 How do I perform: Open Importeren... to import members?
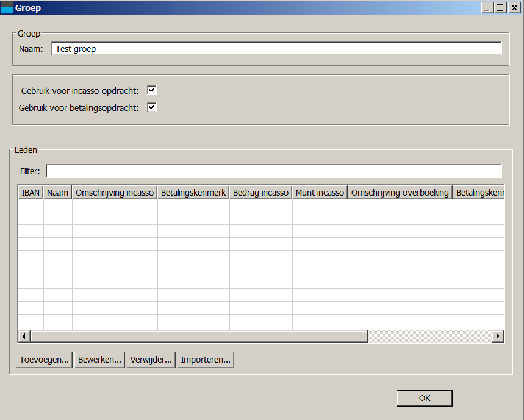[206, 360]
